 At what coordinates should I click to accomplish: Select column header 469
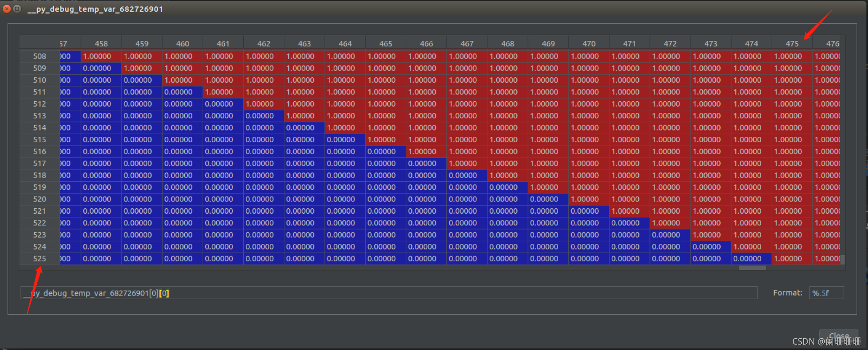pos(548,44)
